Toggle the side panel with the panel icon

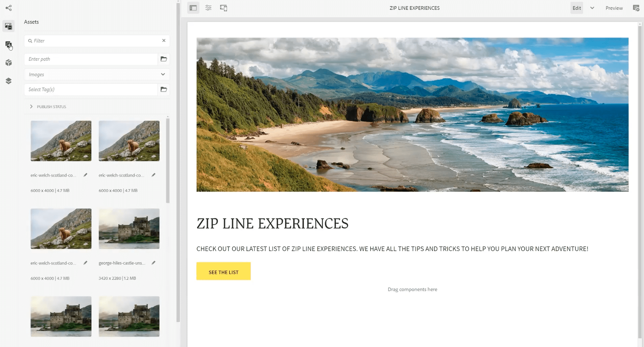click(192, 8)
